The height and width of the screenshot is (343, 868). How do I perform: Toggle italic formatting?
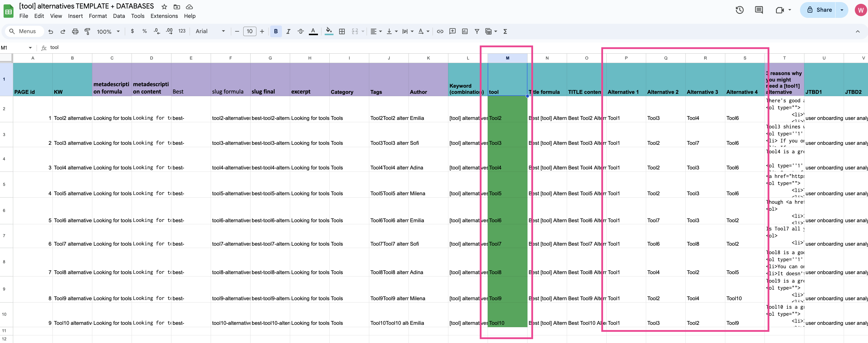[x=288, y=31]
